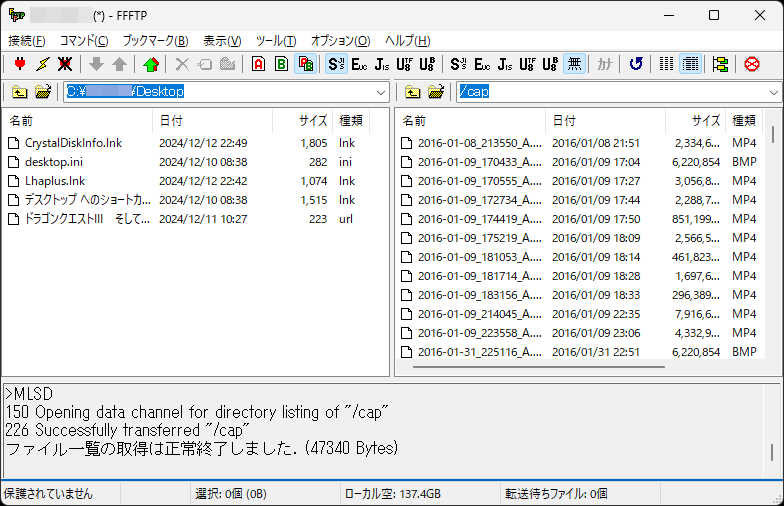Screen dimensions: 784x506
Task: Open the オプション(O) menu
Action: tap(340, 40)
